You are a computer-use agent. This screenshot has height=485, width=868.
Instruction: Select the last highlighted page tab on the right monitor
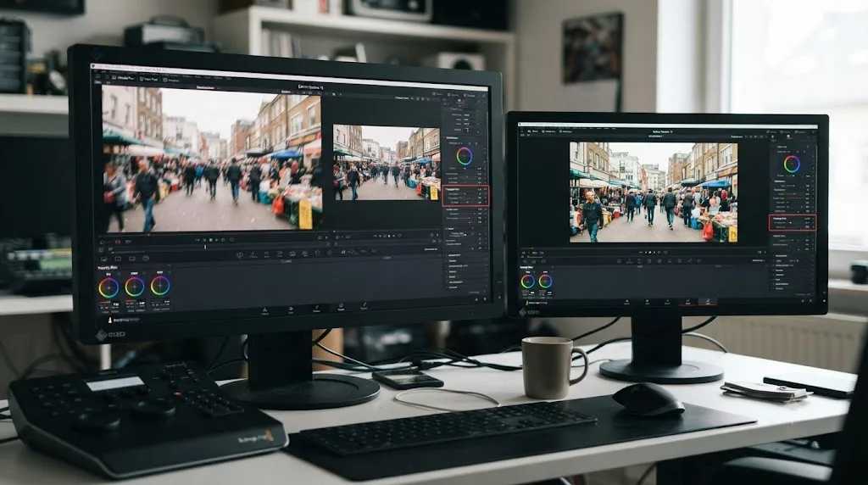click(707, 303)
